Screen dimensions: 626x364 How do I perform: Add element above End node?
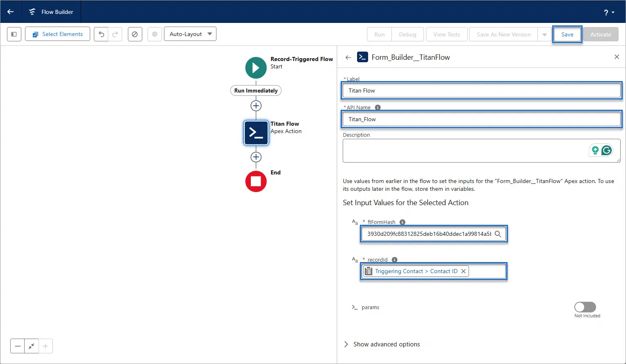(x=256, y=157)
